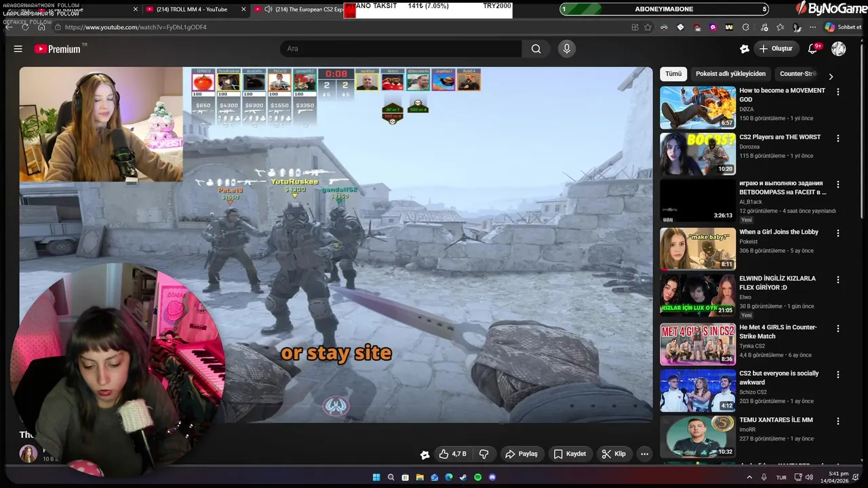Open taskbar microphone tray icon
The height and width of the screenshot is (488, 868).
[x=764, y=477]
